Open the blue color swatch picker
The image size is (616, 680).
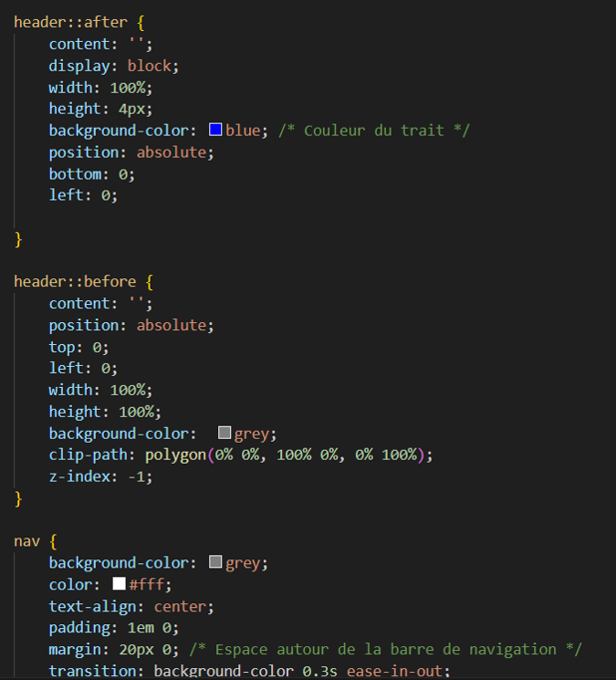(x=215, y=131)
